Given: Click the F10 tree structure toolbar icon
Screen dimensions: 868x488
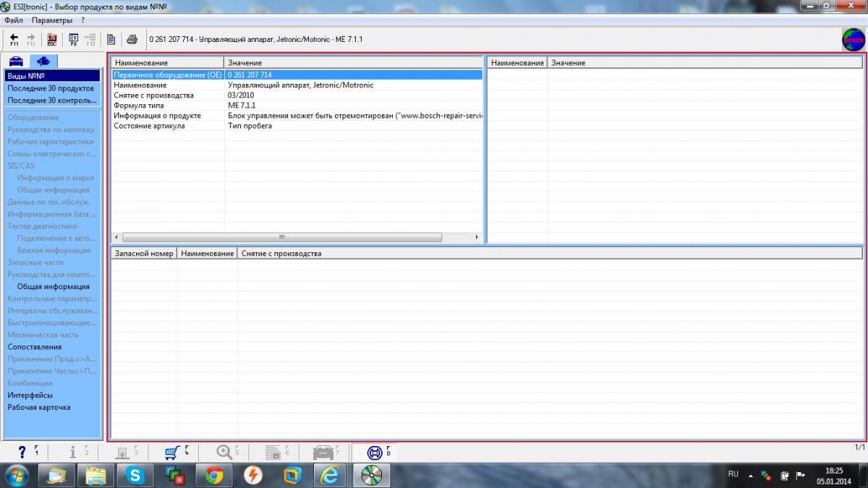Looking at the screenshot, I should pyautogui.click(x=90, y=39).
